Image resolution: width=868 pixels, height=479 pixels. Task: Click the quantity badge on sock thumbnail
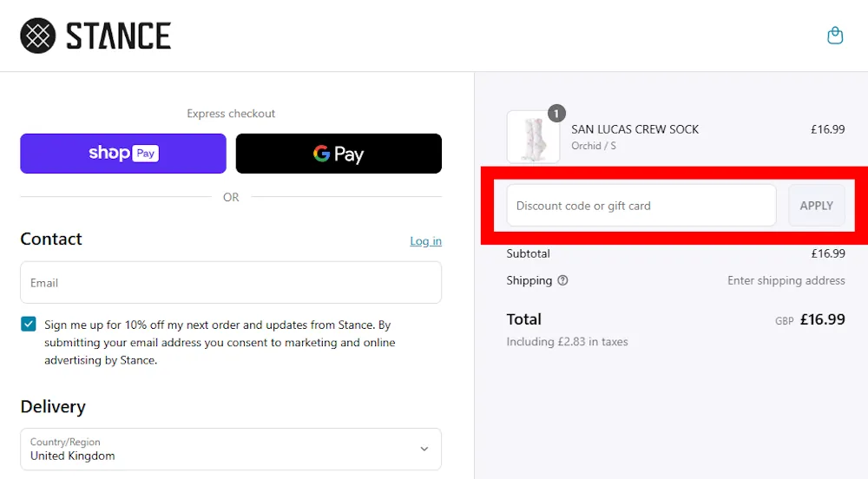556,114
